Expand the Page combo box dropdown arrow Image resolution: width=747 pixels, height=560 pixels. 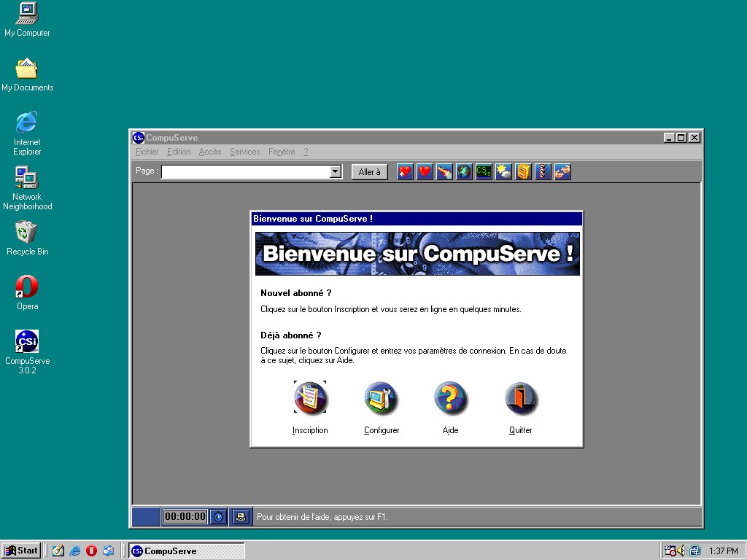tap(336, 171)
